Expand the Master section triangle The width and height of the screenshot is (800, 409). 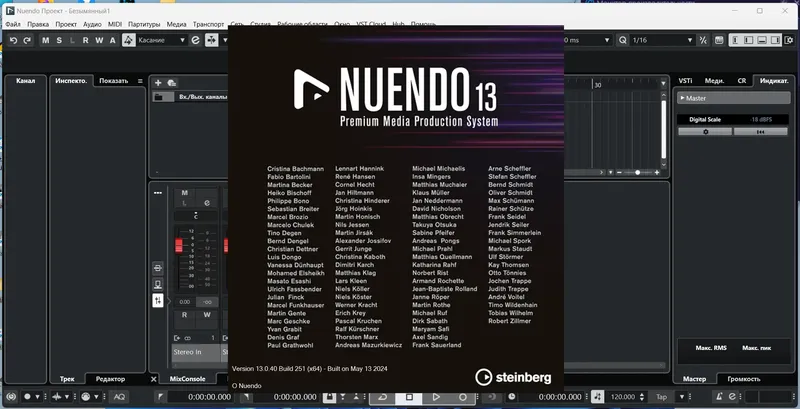[x=682, y=98]
